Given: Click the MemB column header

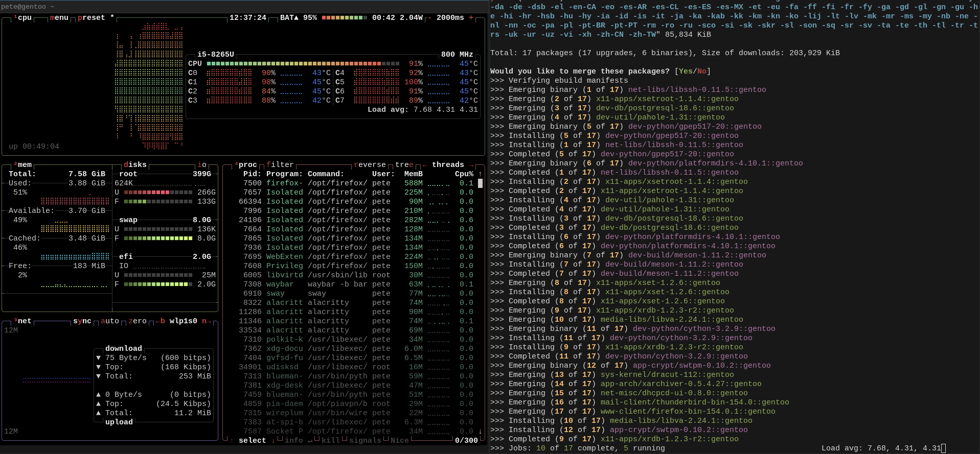Looking at the screenshot, I should 414,174.
